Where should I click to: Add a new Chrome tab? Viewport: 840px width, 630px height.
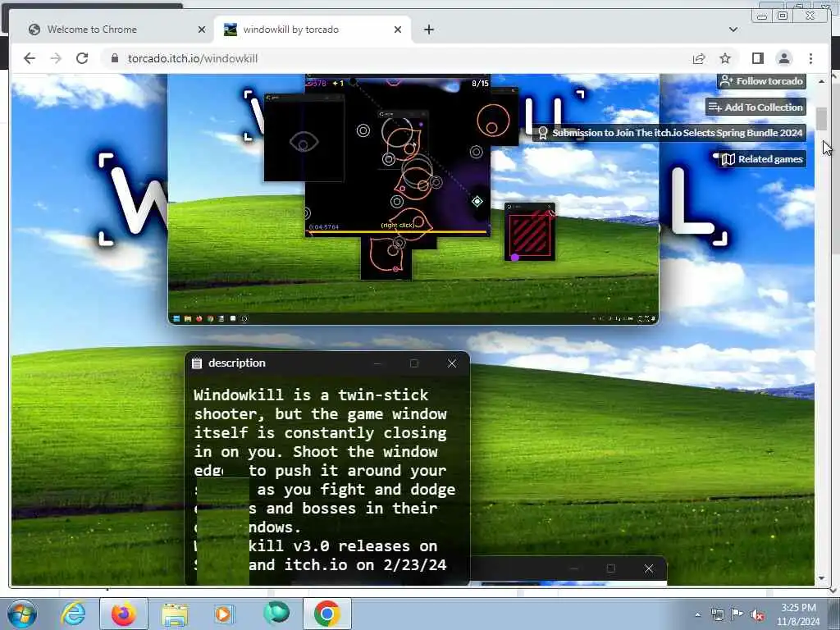(428, 30)
